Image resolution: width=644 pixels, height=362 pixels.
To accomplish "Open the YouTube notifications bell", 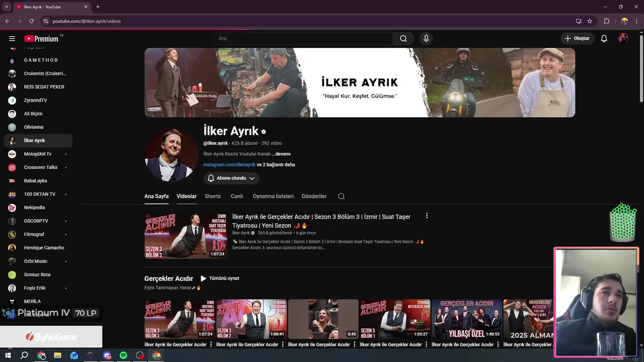I will coord(604,39).
